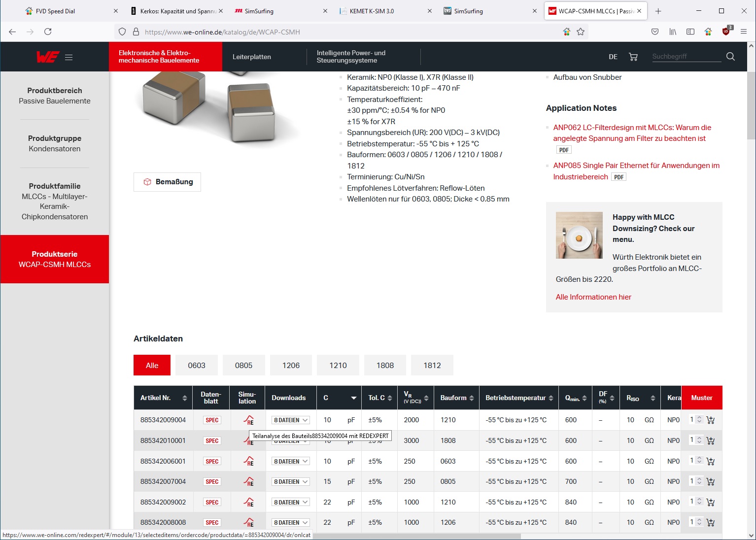Viewport: 756px width, 540px height.
Task: Expand 8 DATEIEN dropdown for 885342007004
Action: tap(291, 482)
